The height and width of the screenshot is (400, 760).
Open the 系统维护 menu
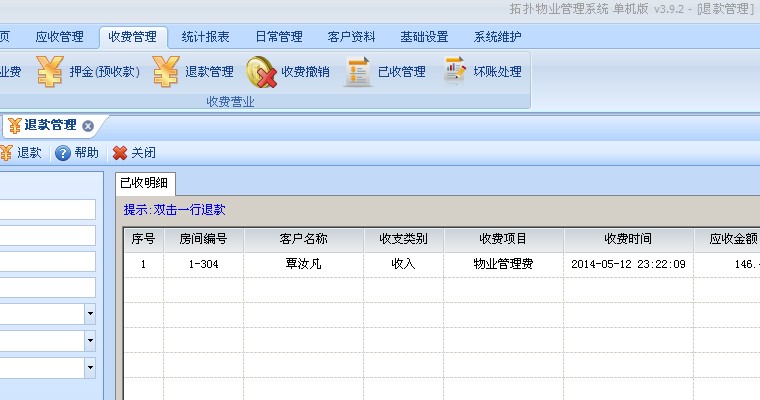pyautogui.click(x=498, y=37)
